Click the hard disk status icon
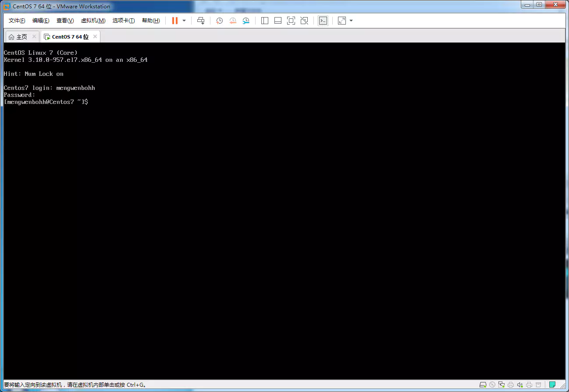This screenshot has width=569, height=392. (483, 385)
